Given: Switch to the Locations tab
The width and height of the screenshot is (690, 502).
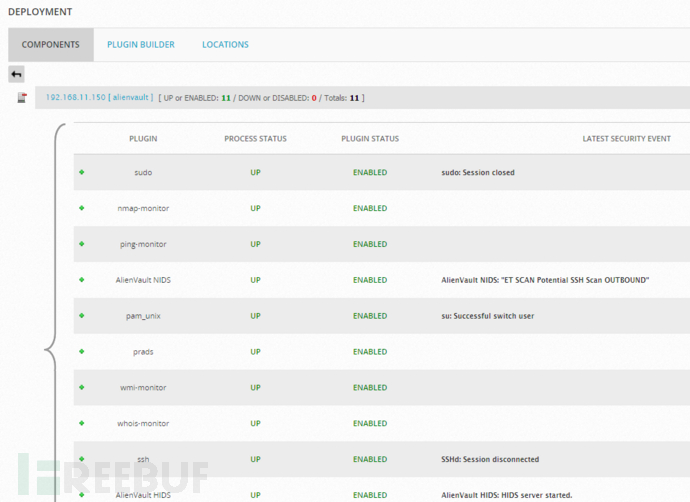Looking at the screenshot, I should coord(225,44).
